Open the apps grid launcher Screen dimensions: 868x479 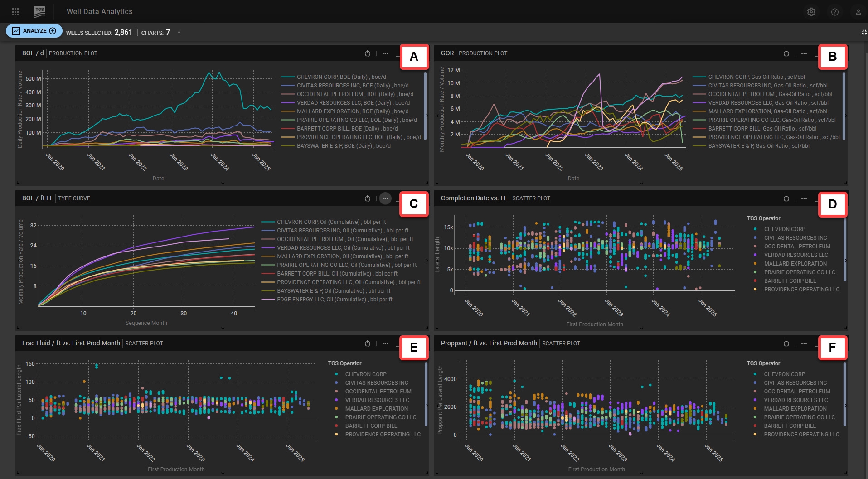[15, 12]
